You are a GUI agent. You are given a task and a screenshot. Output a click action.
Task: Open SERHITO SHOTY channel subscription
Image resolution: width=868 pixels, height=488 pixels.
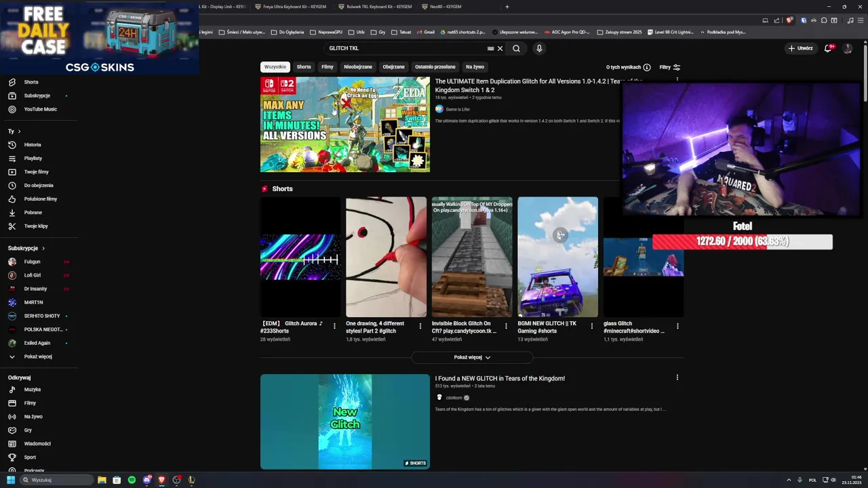point(42,316)
